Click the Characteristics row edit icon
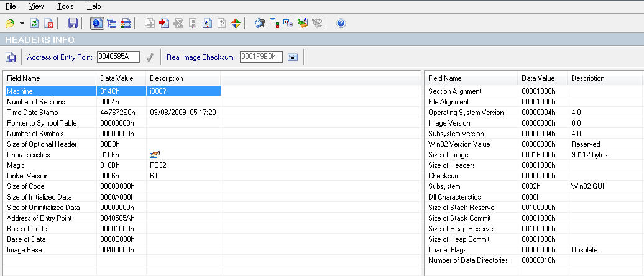 [154, 154]
